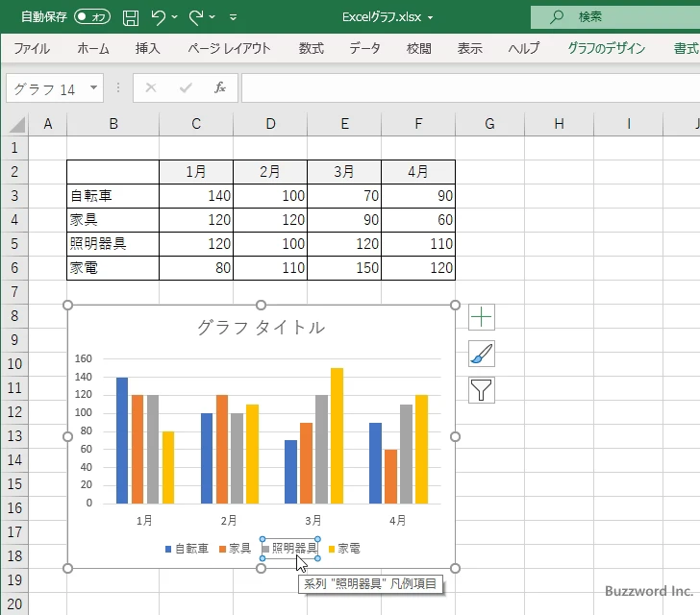Select column G header

point(489,124)
